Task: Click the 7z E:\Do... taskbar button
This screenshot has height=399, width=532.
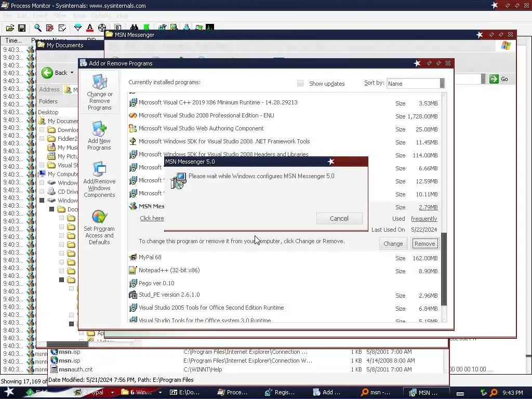Action: pyautogui.click(x=184, y=392)
